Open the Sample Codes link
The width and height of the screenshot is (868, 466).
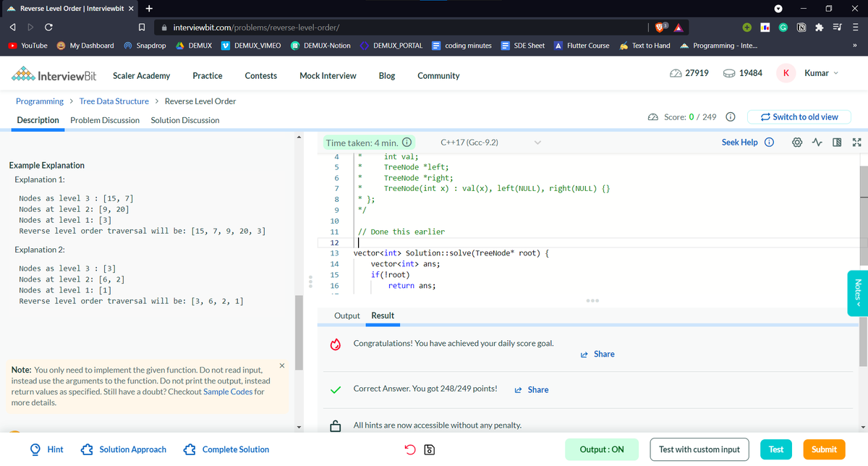[228, 391]
